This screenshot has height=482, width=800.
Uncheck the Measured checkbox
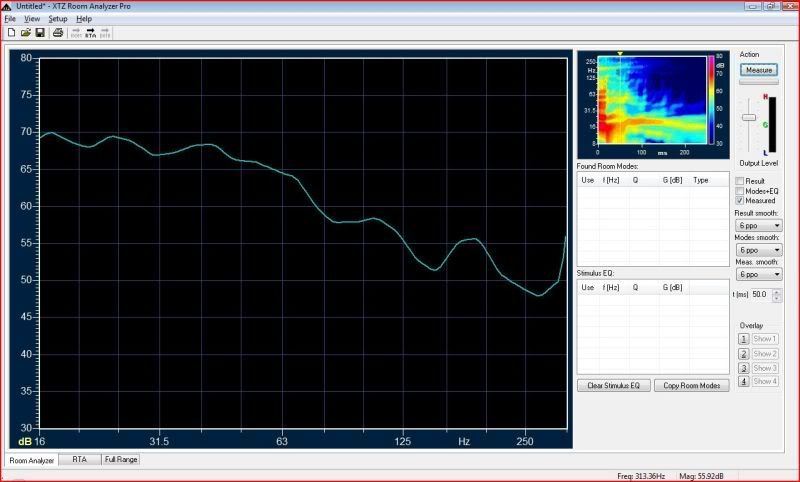[740, 201]
